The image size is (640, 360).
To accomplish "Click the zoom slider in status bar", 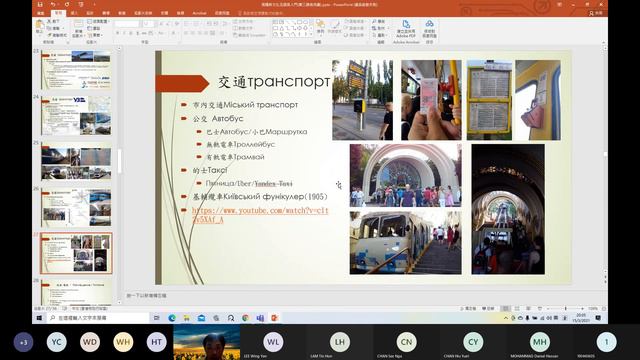I will click(x=565, y=309).
